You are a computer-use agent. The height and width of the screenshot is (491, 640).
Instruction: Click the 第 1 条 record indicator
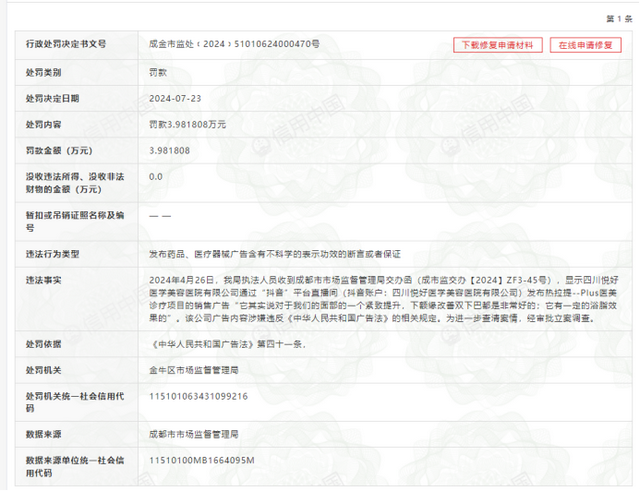(x=619, y=19)
